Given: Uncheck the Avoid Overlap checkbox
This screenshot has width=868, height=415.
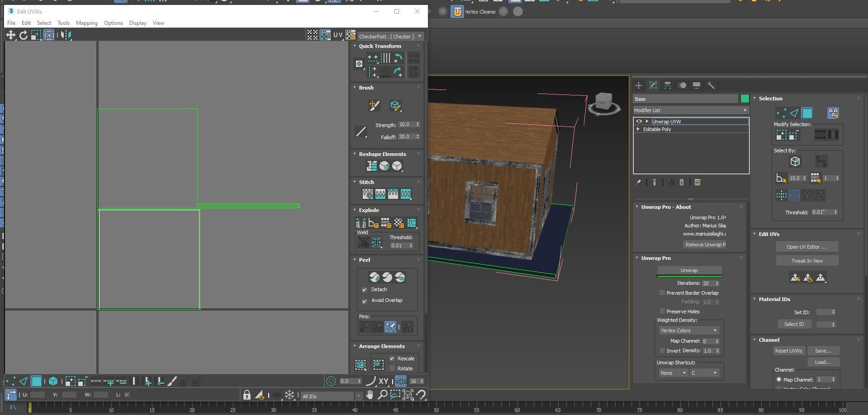Looking at the screenshot, I should click(365, 301).
